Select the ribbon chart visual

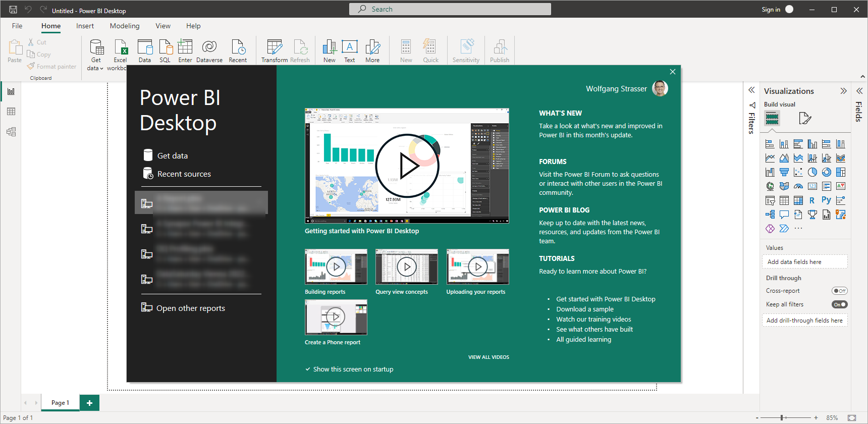pyautogui.click(x=840, y=158)
